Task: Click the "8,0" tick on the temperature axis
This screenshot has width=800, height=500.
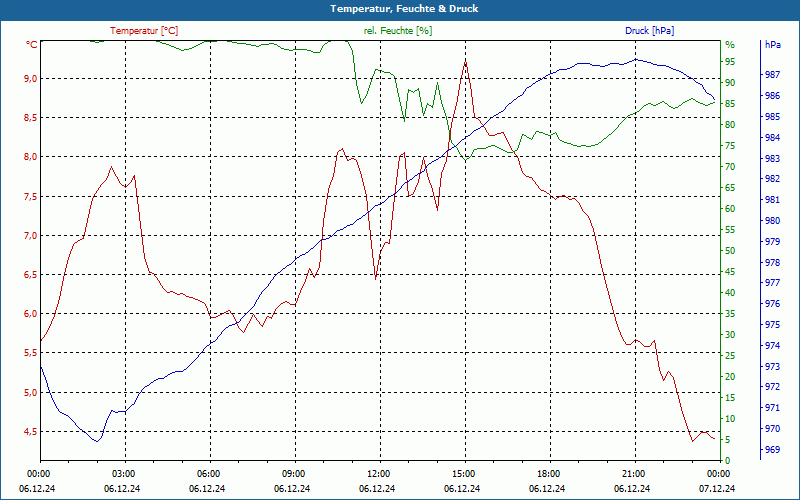Action: [x=31, y=157]
